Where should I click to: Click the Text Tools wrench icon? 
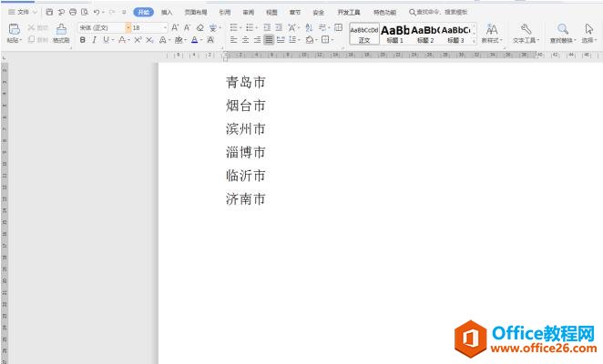pos(526,30)
